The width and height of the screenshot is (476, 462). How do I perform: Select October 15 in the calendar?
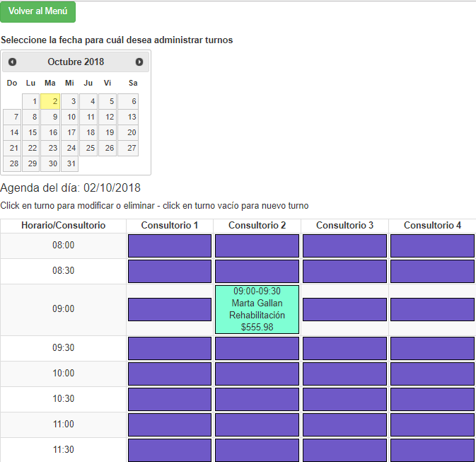coord(31,132)
